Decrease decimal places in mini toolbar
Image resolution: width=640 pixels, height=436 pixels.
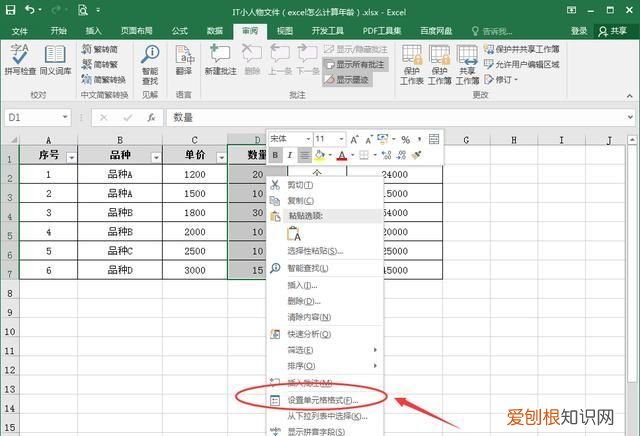401,155
